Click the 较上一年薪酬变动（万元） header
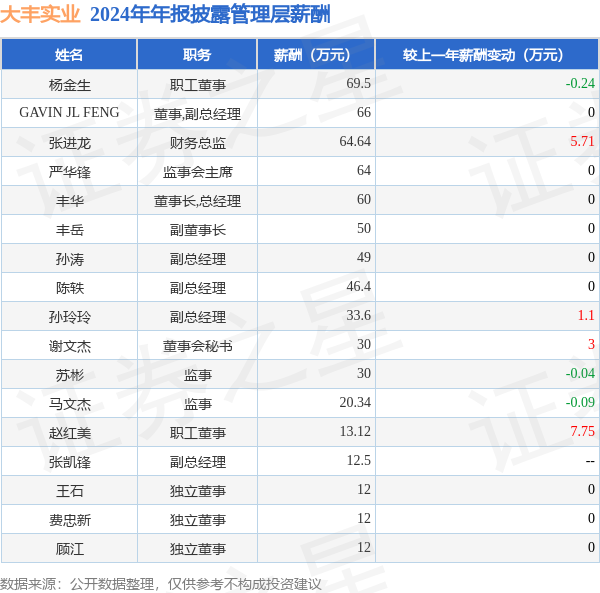 [x=487, y=55]
